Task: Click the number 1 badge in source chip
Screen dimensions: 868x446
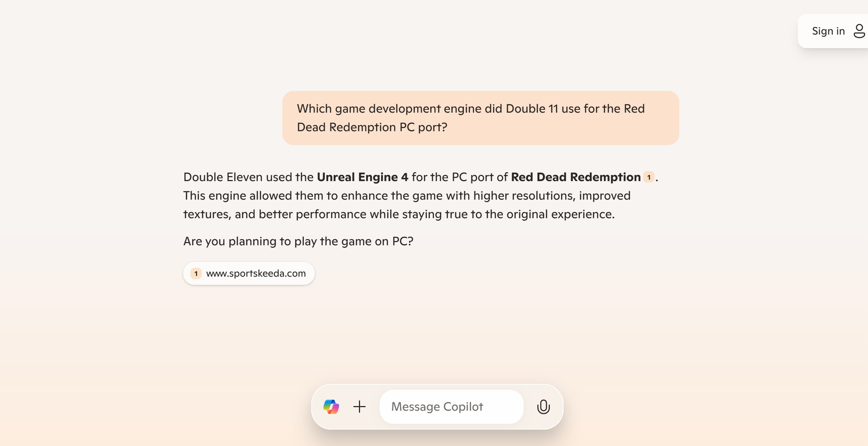Action: pyautogui.click(x=196, y=273)
